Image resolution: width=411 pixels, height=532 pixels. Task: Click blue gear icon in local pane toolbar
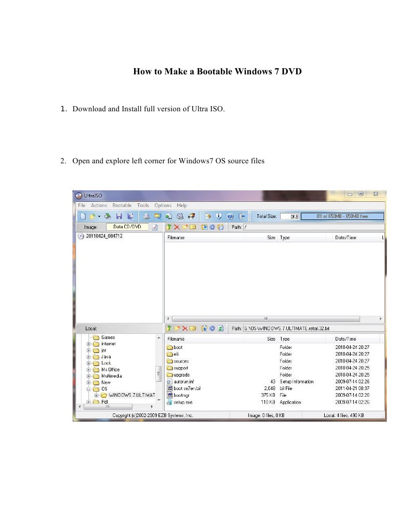pyautogui.click(x=213, y=328)
